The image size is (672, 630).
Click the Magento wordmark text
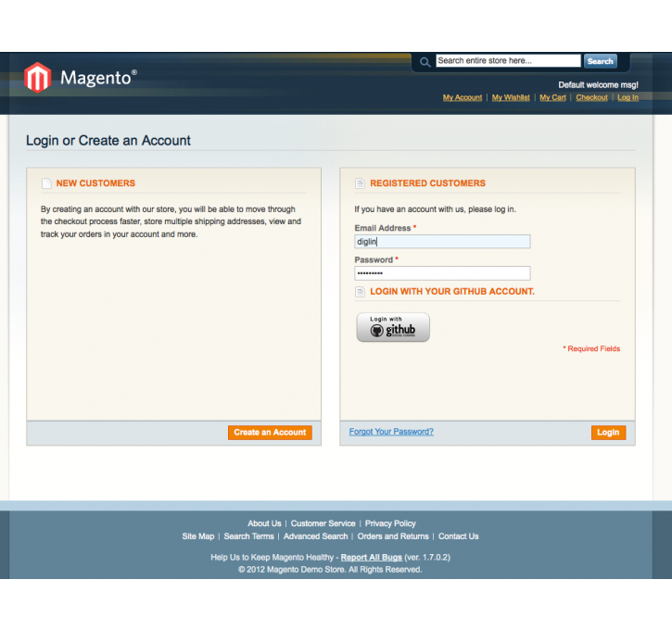98,78
